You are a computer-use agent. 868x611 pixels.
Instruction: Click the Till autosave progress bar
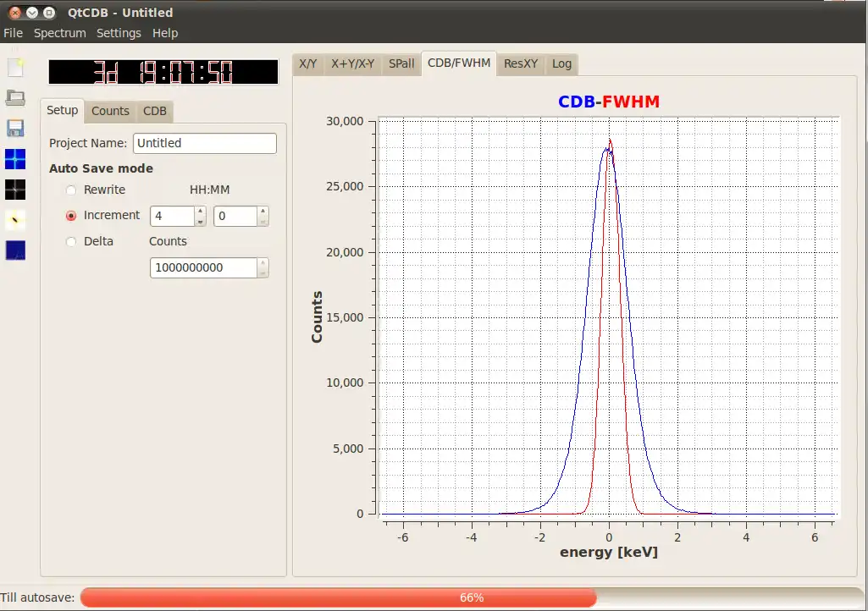pyautogui.click(x=473, y=597)
